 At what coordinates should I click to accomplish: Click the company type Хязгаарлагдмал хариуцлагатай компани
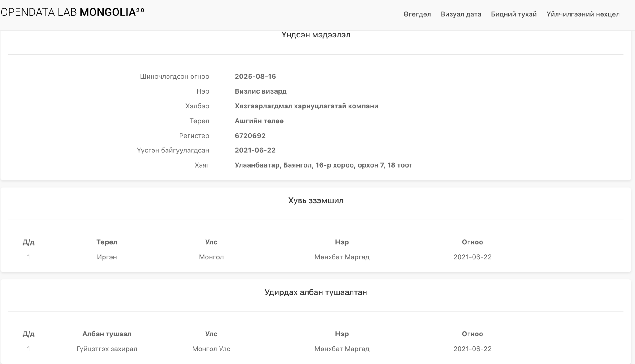306,106
